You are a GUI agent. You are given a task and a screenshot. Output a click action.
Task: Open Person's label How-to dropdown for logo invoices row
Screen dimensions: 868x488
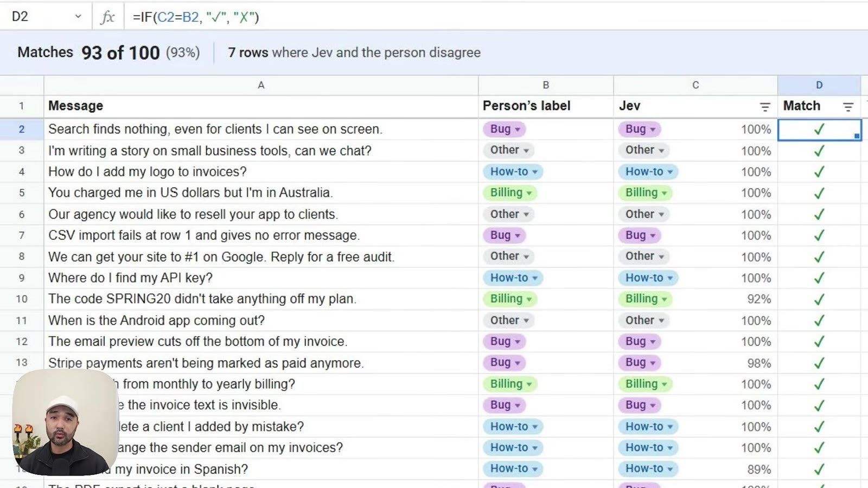(513, 171)
